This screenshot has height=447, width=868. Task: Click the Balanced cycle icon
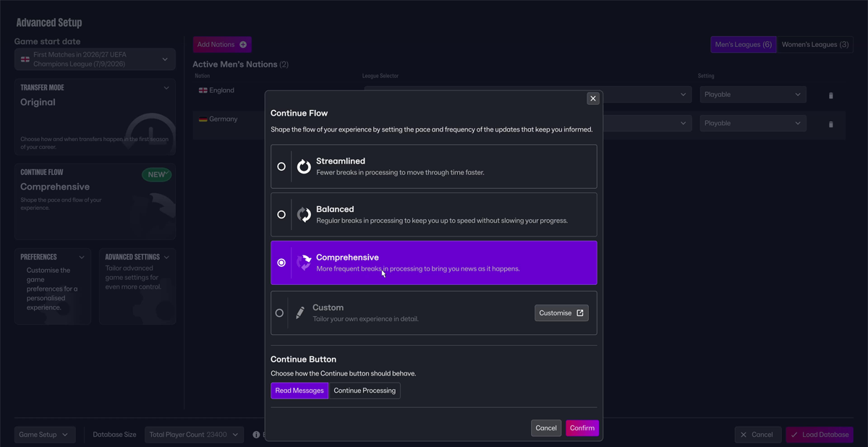coord(304,214)
